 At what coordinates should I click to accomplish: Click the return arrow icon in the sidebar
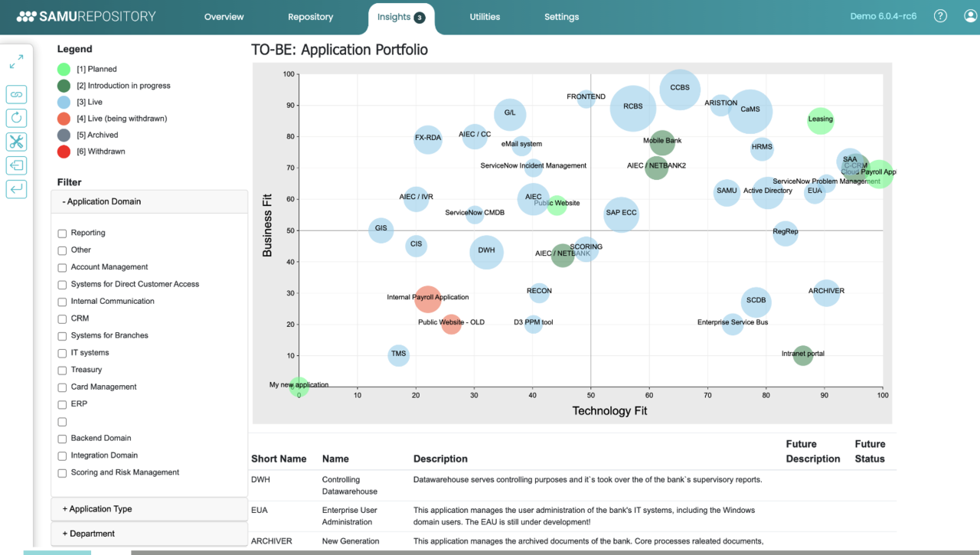coord(16,189)
